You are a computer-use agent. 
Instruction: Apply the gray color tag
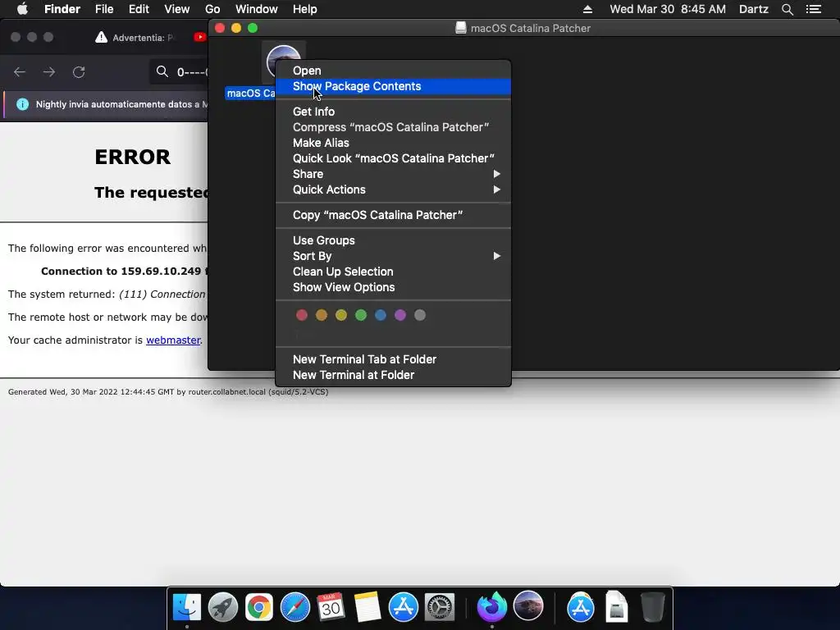(420, 315)
